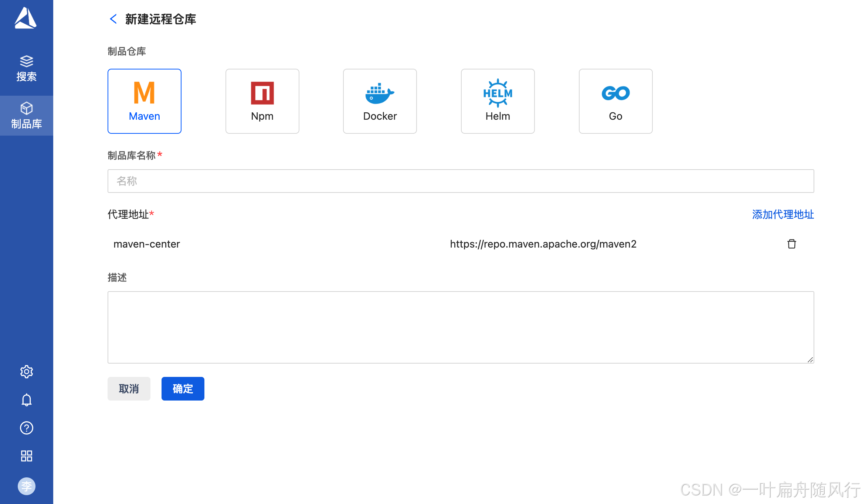Select the Go repository type card
862x504 pixels.
616,101
